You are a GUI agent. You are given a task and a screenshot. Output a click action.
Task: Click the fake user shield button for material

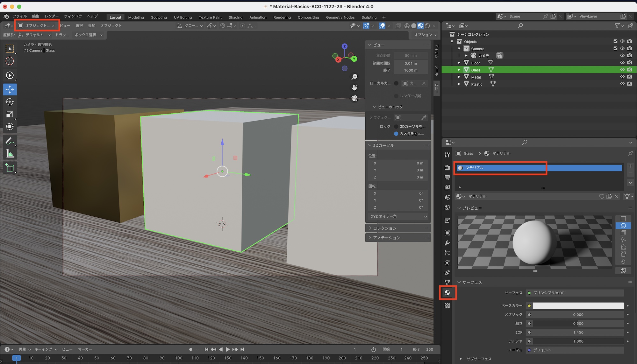point(602,196)
